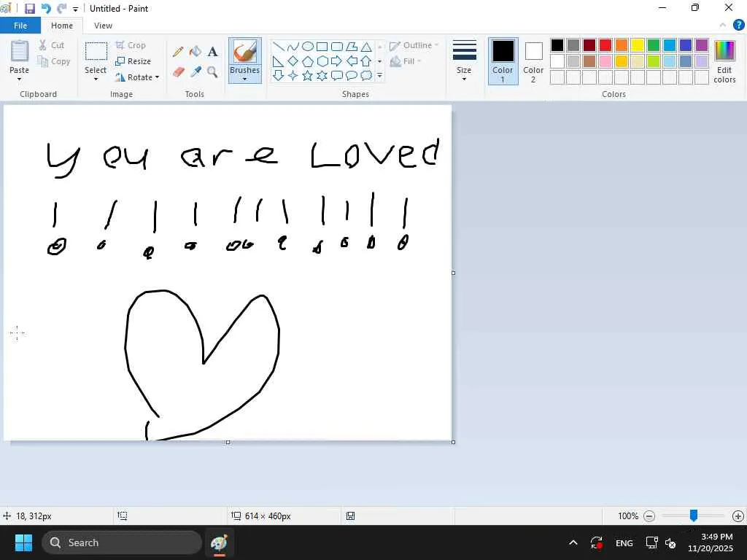The width and height of the screenshot is (747, 560).
Task: Pick the red color swatch
Action: coord(605,45)
